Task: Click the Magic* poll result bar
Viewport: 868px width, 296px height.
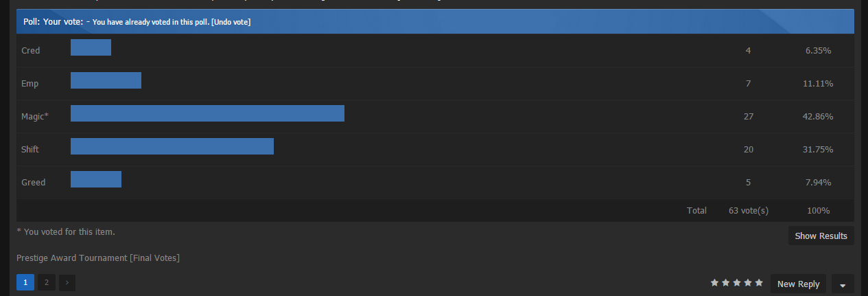Action: pyautogui.click(x=207, y=113)
